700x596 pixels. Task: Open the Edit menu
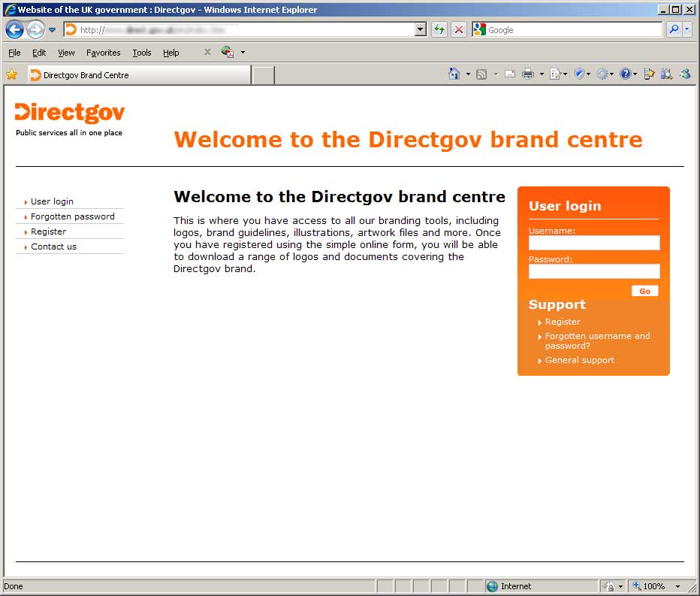39,53
